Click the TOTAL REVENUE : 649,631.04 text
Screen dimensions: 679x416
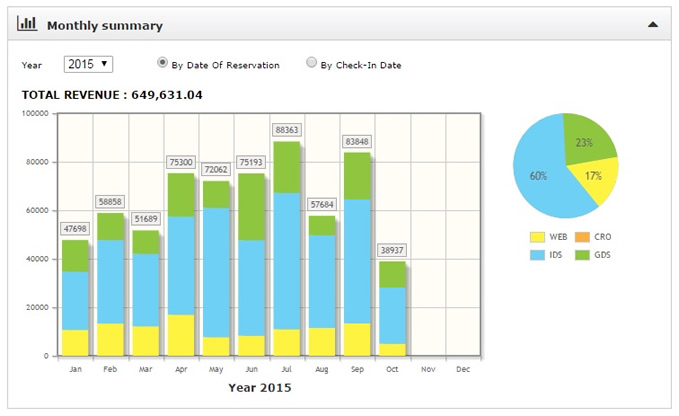point(112,95)
